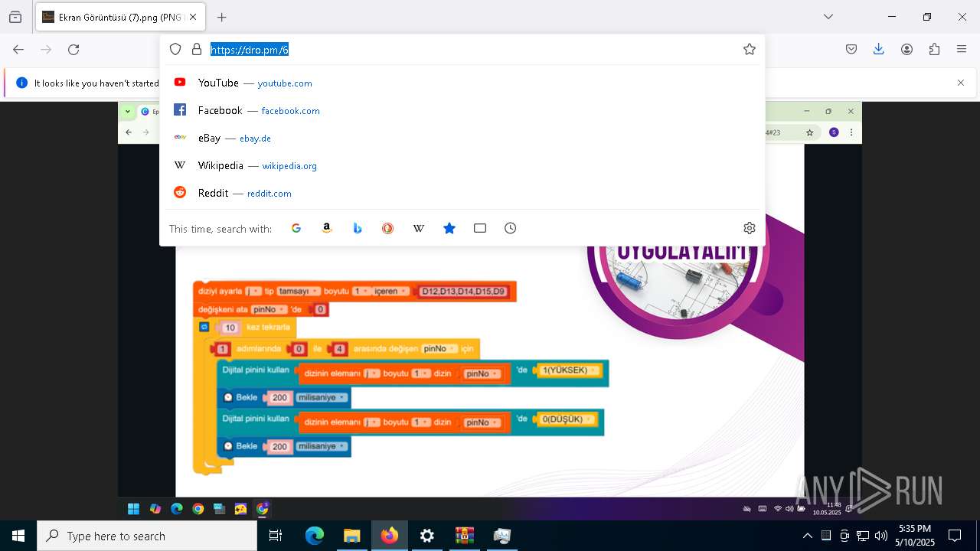Click Windows Start button
The width and height of the screenshot is (980, 551).
[x=18, y=536]
